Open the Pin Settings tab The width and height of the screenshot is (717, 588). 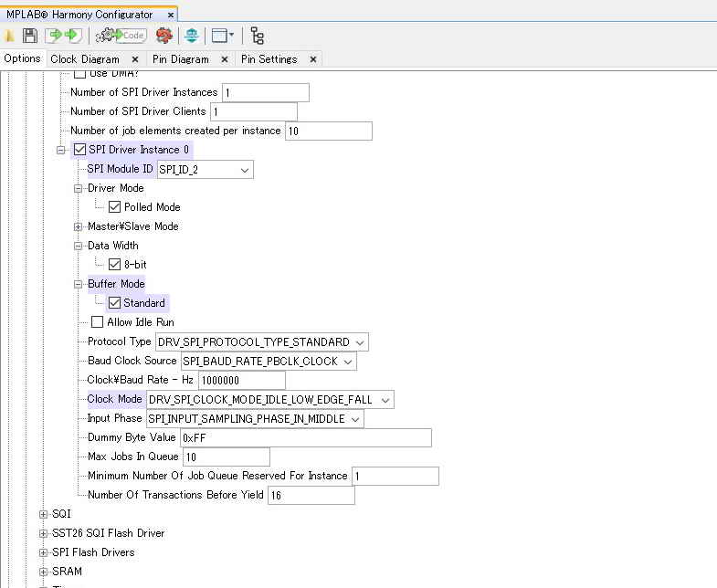(x=269, y=59)
